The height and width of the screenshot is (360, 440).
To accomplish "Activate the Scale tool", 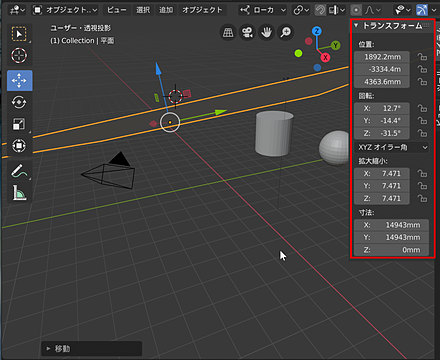I will (19, 124).
